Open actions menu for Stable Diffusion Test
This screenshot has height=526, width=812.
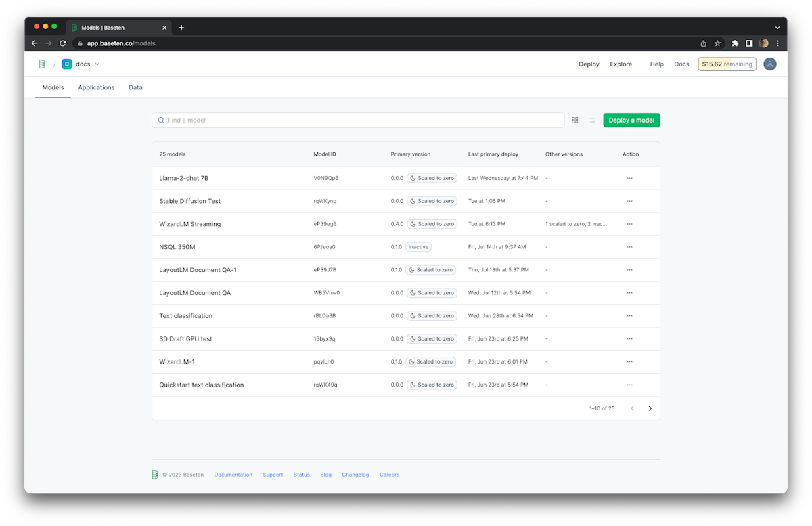(629, 201)
